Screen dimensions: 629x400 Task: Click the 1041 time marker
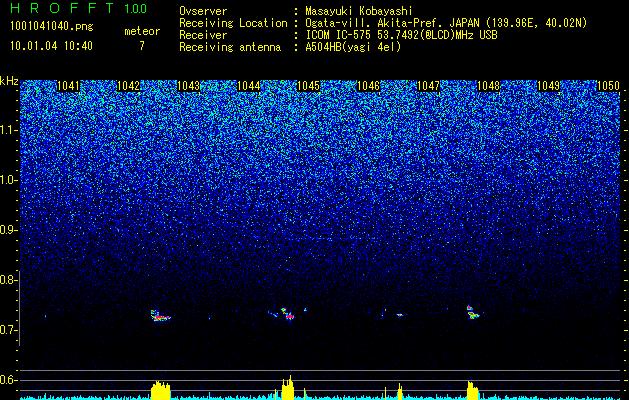click(x=68, y=85)
